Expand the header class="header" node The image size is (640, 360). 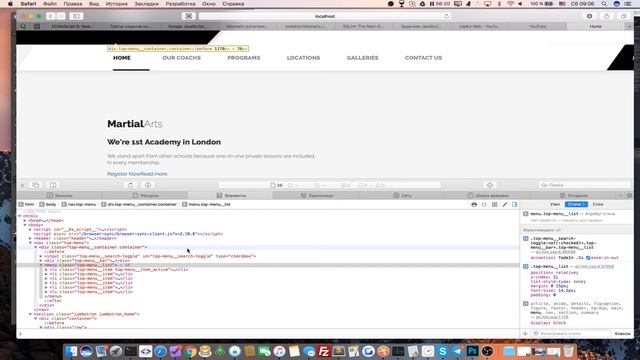(x=30, y=238)
